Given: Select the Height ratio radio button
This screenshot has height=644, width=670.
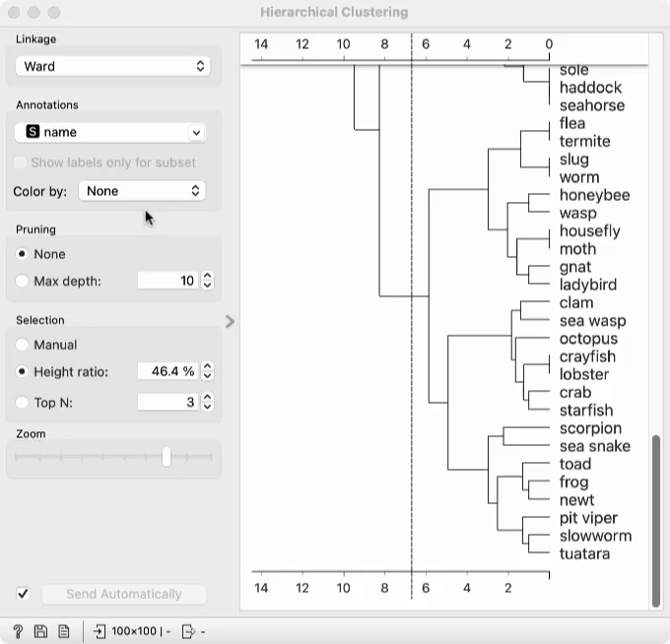Looking at the screenshot, I should pyautogui.click(x=22, y=371).
